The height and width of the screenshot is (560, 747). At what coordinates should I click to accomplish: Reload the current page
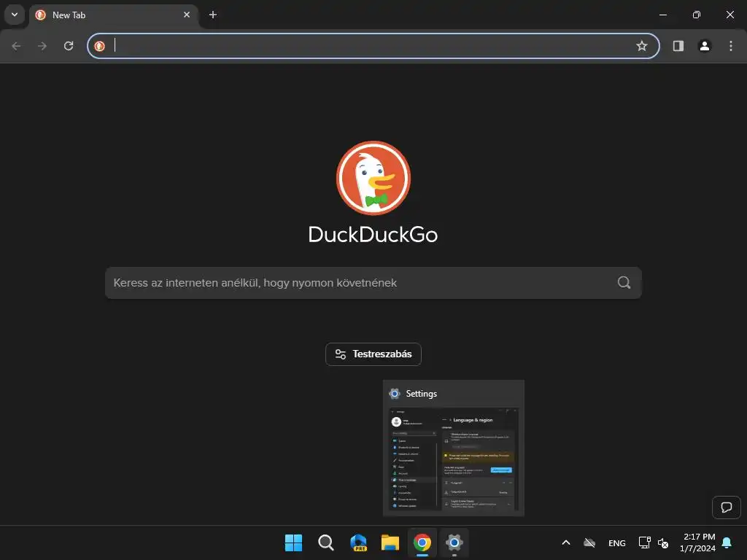click(69, 46)
